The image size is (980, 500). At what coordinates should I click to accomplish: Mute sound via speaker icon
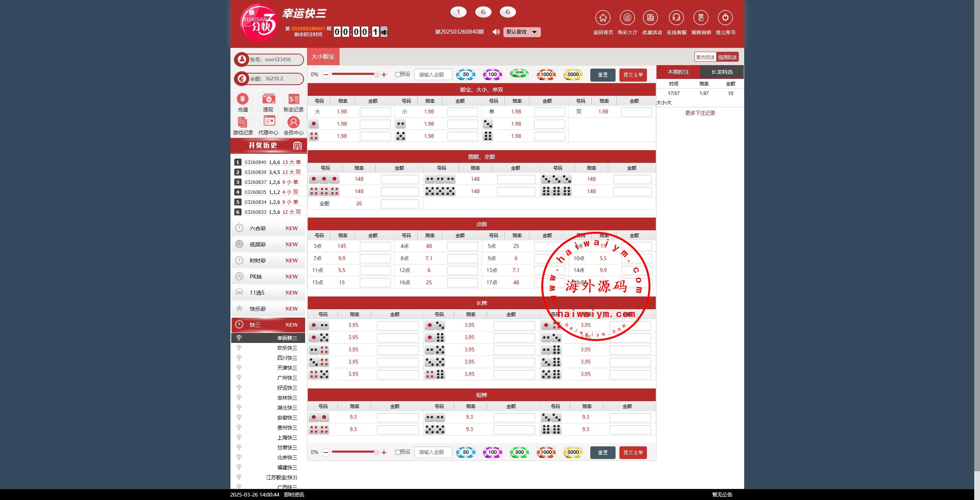(x=496, y=32)
